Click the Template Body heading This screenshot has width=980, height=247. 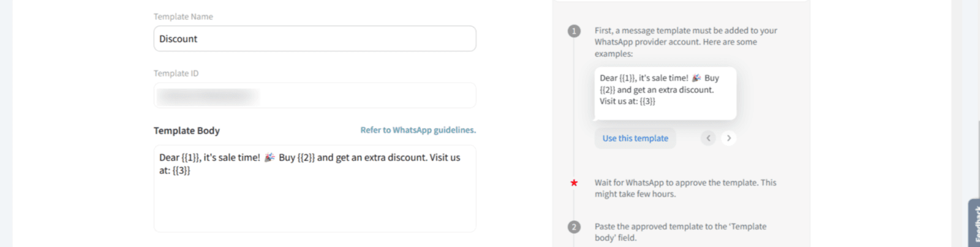187,131
